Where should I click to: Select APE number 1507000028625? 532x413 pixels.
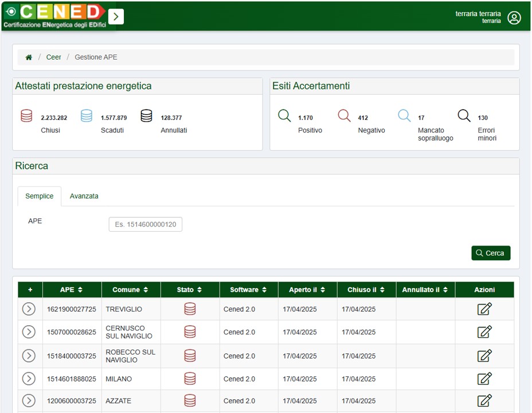click(x=72, y=332)
